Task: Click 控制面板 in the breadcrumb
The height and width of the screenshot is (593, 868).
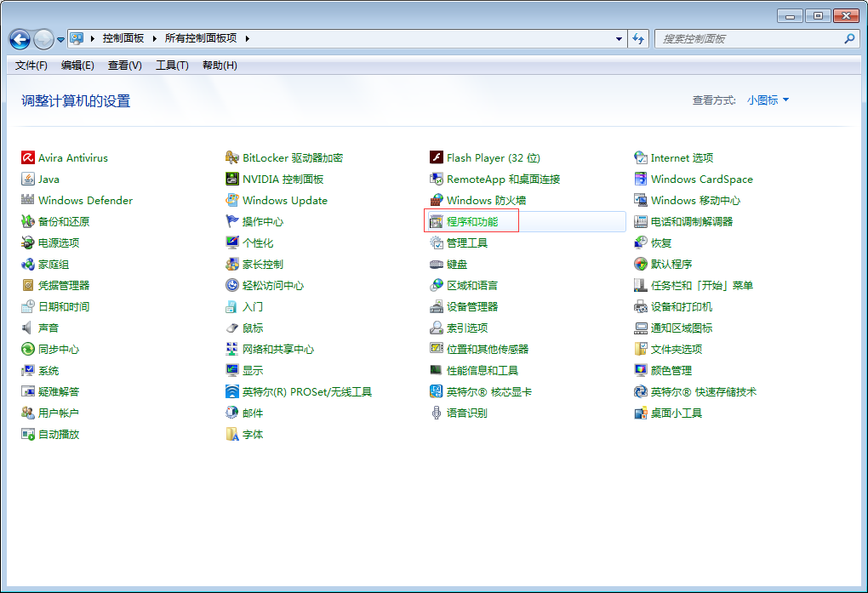Action: (x=123, y=38)
